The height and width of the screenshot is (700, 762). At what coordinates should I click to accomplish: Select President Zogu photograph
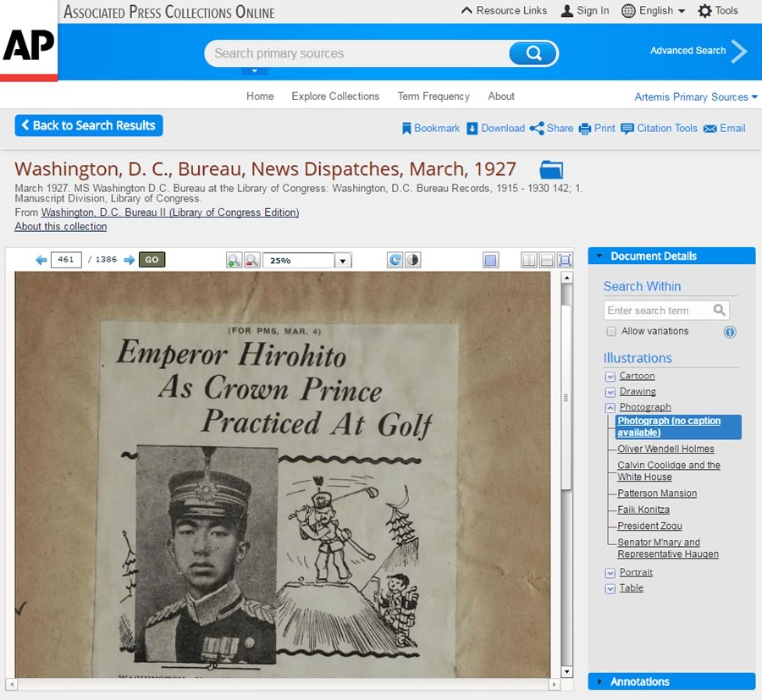point(649,526)
